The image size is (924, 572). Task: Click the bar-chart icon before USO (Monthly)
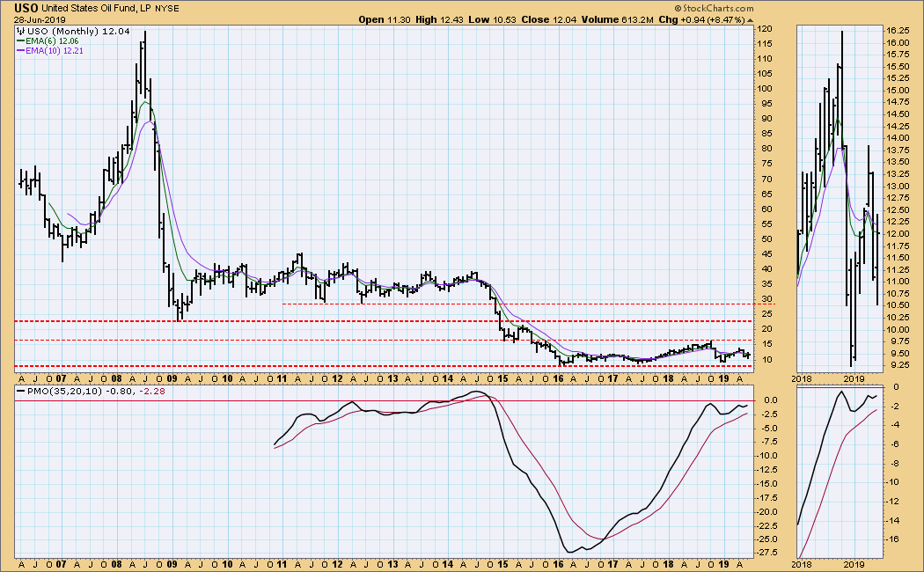(x=20, y=31)
